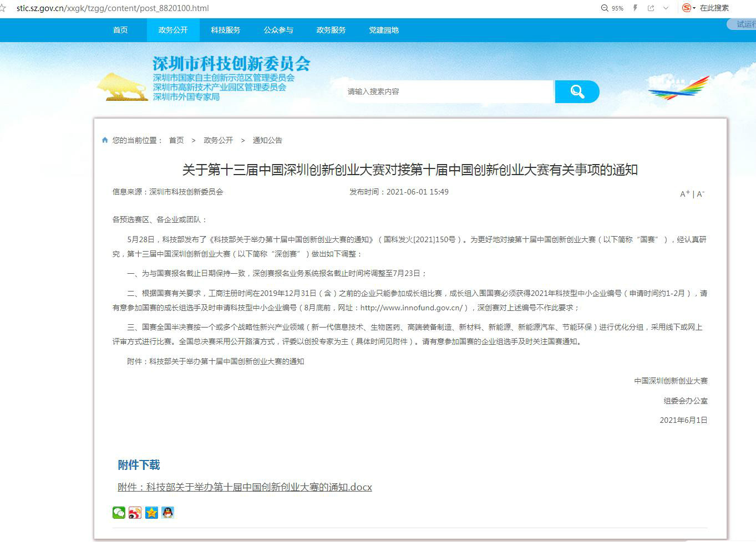Go to 首页 via breadcrumb link
The width and height of the screenshot is (756, 542).
click(x=176, y=140)
